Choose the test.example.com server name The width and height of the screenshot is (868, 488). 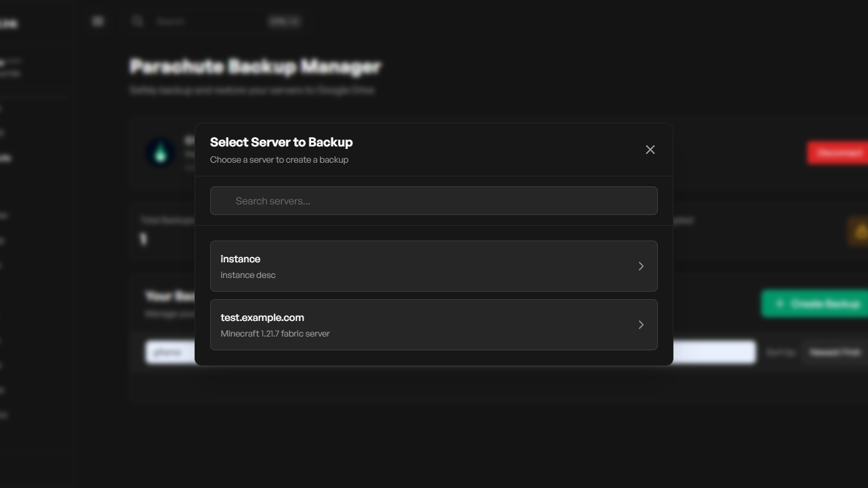pyautogui.click(x=262, y=317)
